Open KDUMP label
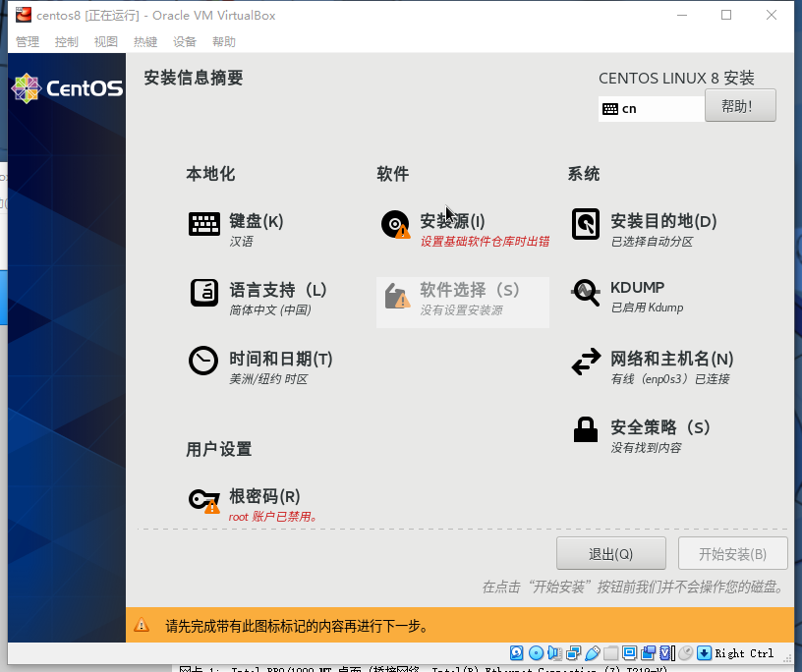This screenshot has height=672, width=802. pos(637,288)
